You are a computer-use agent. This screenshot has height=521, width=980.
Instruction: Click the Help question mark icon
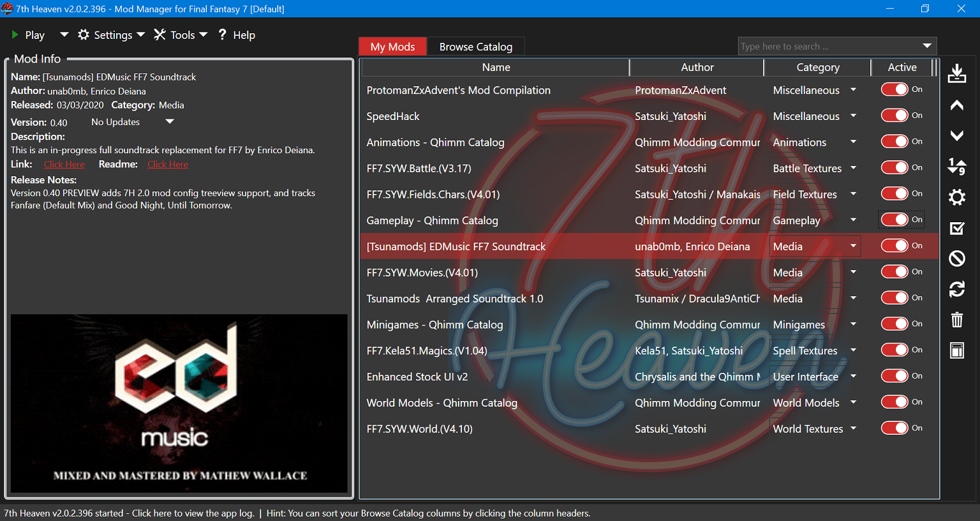pos(222,34)
